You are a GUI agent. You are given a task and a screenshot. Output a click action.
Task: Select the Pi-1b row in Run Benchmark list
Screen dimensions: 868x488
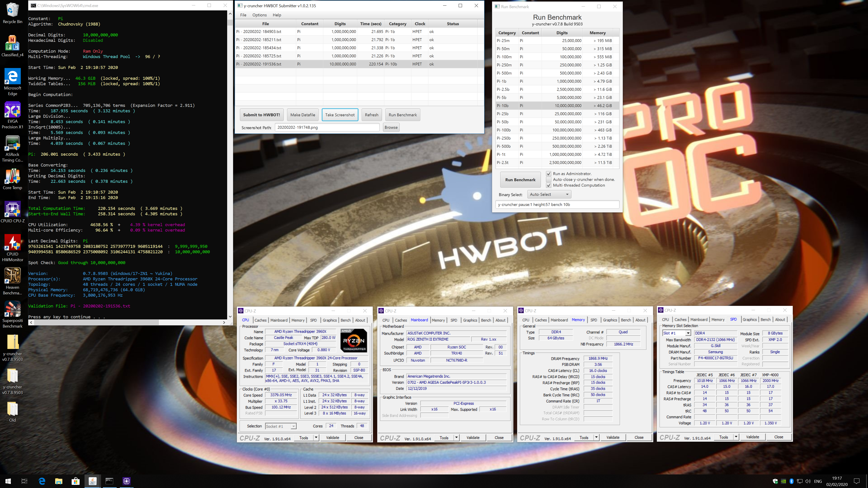[x=557, y=81]
